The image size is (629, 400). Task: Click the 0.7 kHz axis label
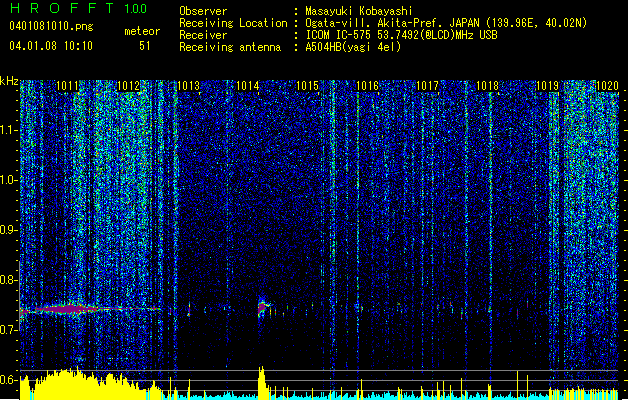[9, 330]
